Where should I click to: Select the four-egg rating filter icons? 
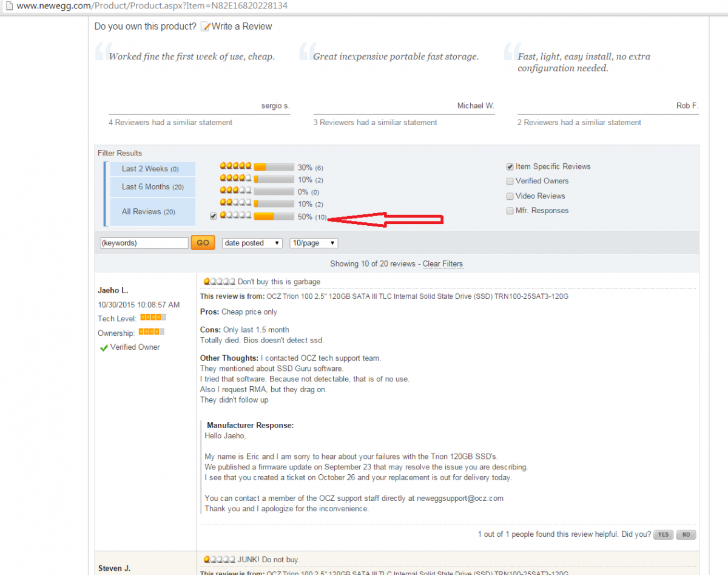[235, 179]
